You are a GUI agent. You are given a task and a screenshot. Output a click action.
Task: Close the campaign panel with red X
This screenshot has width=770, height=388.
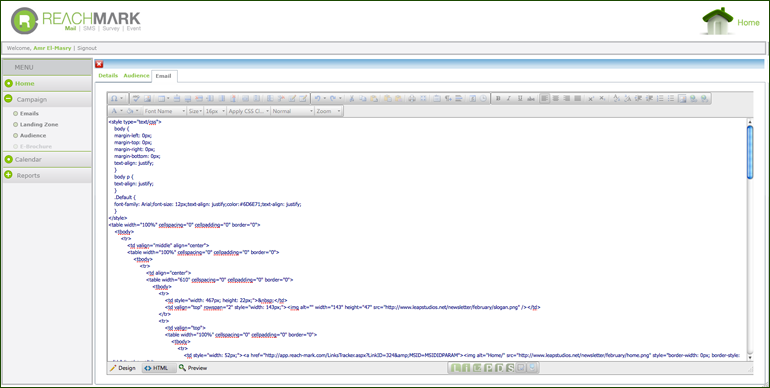(x=99, y=64)
